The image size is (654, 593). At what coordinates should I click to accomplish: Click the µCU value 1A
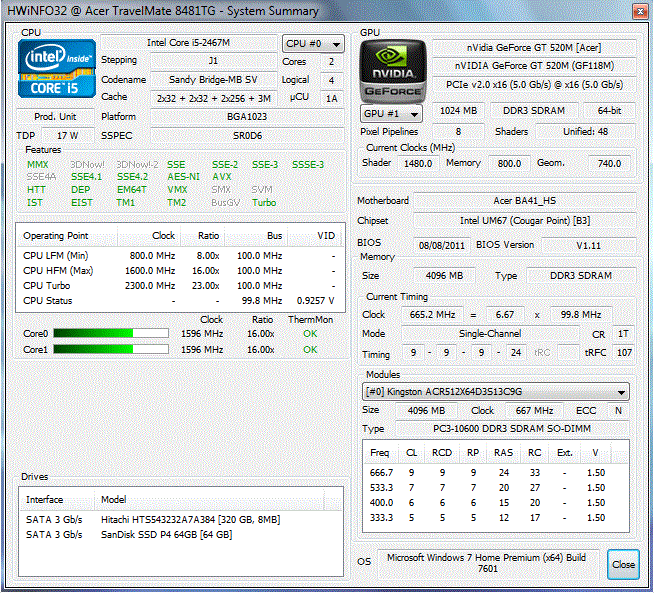[x=332, y=98]
